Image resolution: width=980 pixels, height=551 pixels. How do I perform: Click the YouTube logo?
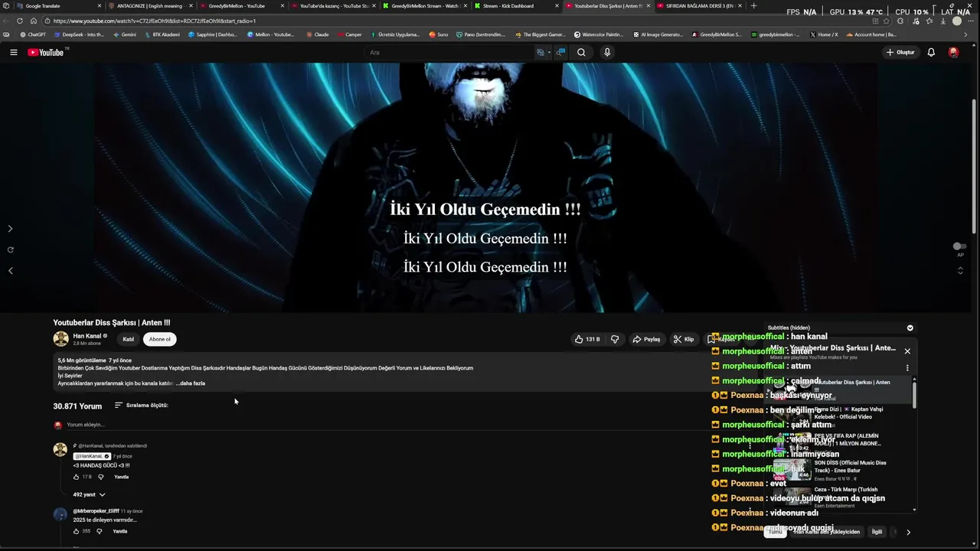coord(46,52)
